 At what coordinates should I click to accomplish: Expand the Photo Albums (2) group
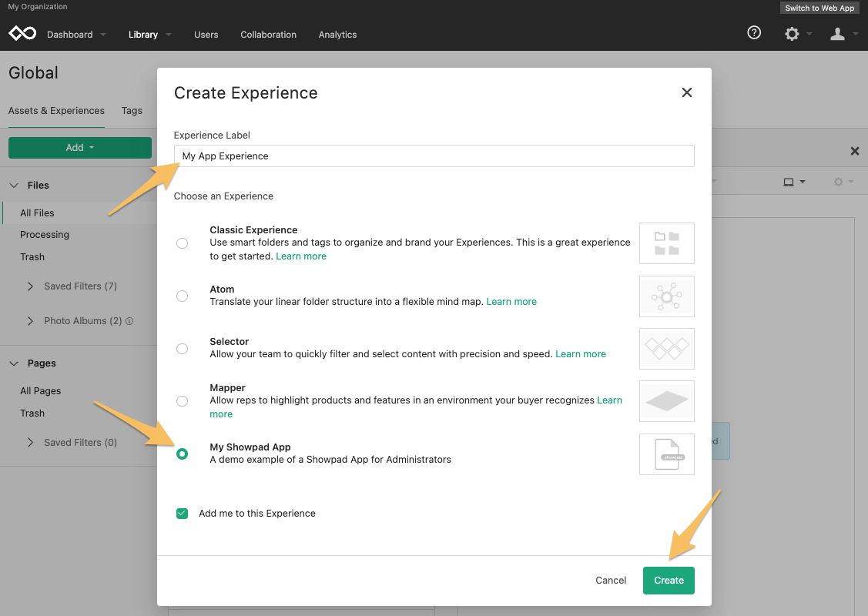[31, 321]
